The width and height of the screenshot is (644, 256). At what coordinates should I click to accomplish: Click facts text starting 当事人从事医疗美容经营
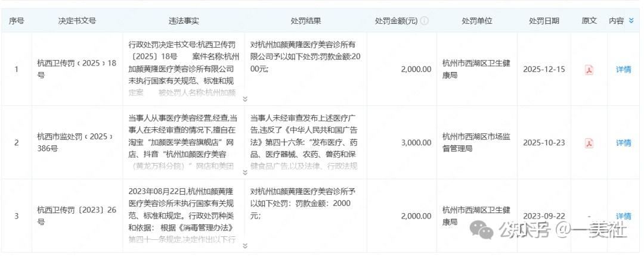coord(183,142)
